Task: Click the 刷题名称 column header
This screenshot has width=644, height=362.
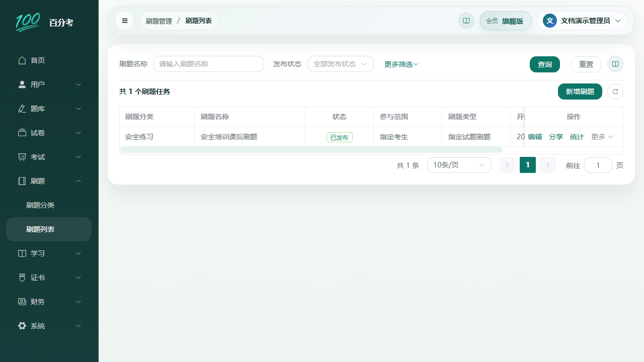Action: click(x=250, y=117)
